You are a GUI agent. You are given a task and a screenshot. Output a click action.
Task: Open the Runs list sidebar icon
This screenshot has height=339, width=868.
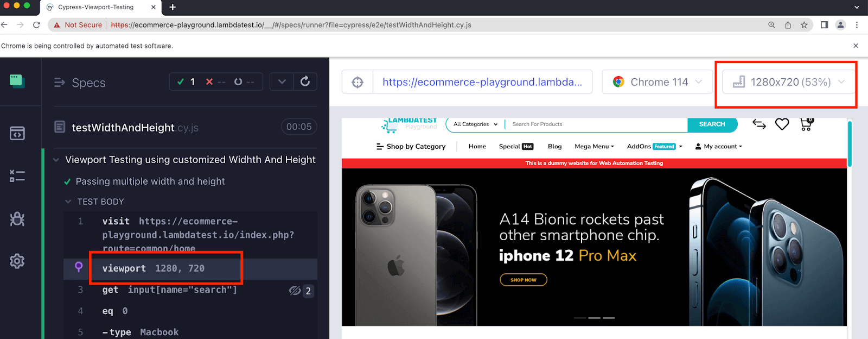tap(17, 175)
